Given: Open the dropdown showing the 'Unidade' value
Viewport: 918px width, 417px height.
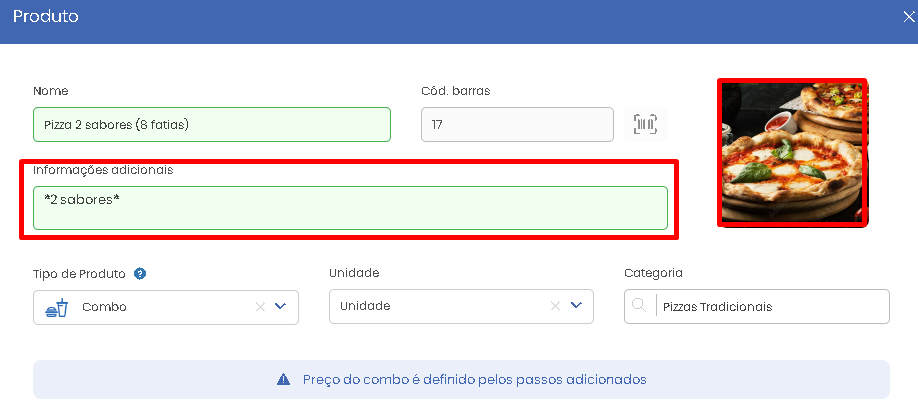Looking at the screenshot, I should [440, 306].
